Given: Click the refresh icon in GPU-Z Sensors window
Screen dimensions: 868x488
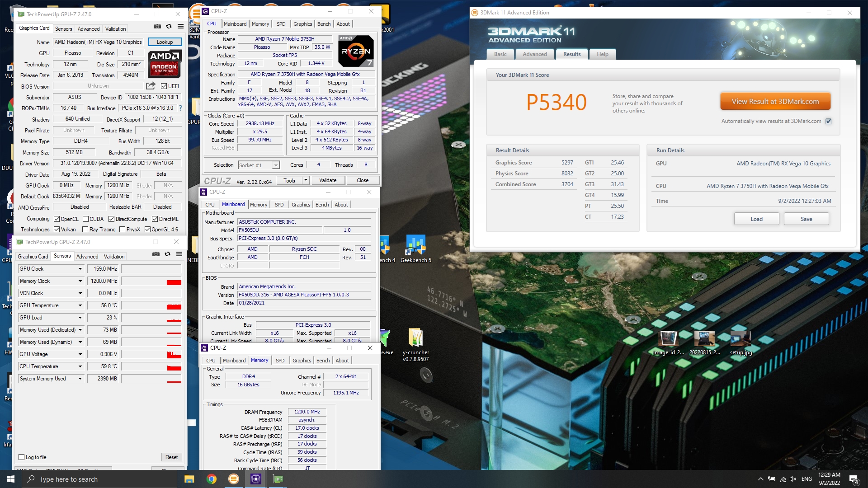Looking at the screenshot, I should coord(167,254).
